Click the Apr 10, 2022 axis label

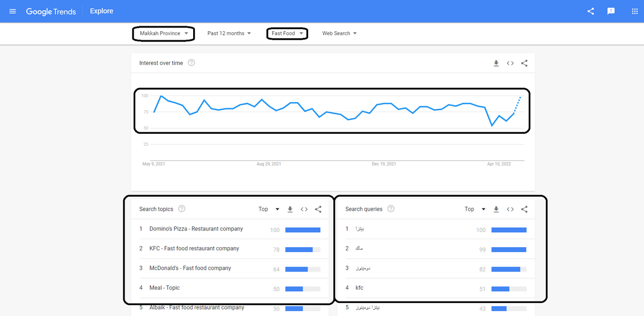click(x=499, y=164)
